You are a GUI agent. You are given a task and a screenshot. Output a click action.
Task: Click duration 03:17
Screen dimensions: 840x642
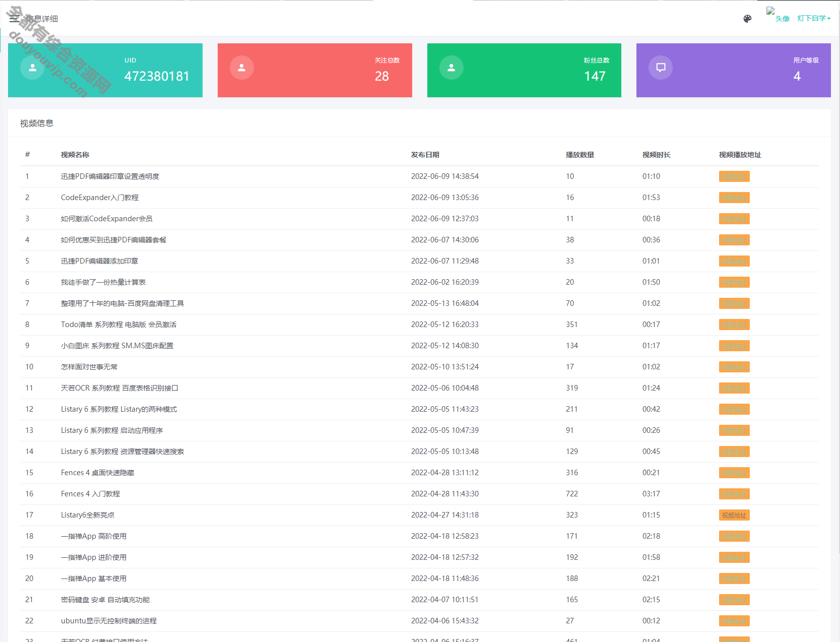[x=651, y=494]
